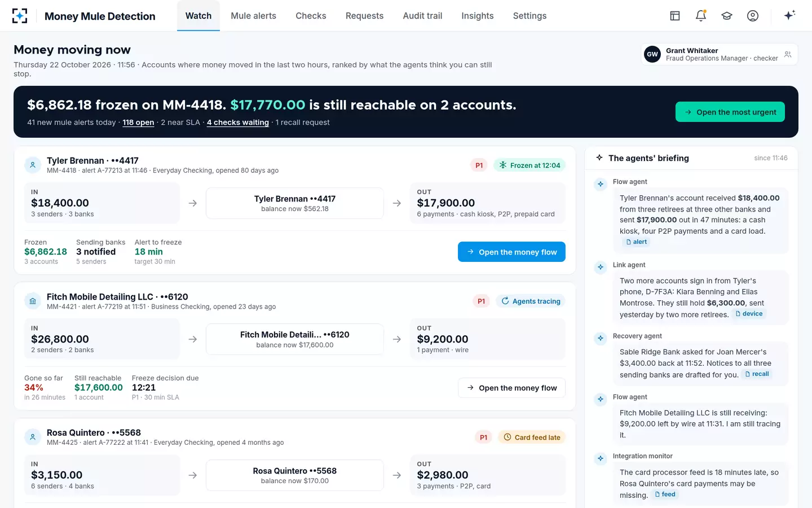Click Fitch Mobile Detailing's bank building icon
Screen dimensions: 812x508
[33, 301]
